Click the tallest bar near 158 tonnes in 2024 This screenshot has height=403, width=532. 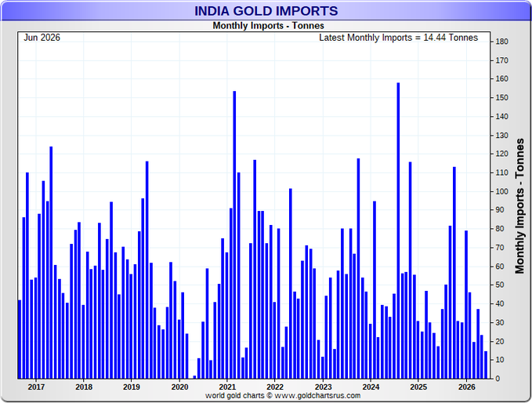(398, 231)
